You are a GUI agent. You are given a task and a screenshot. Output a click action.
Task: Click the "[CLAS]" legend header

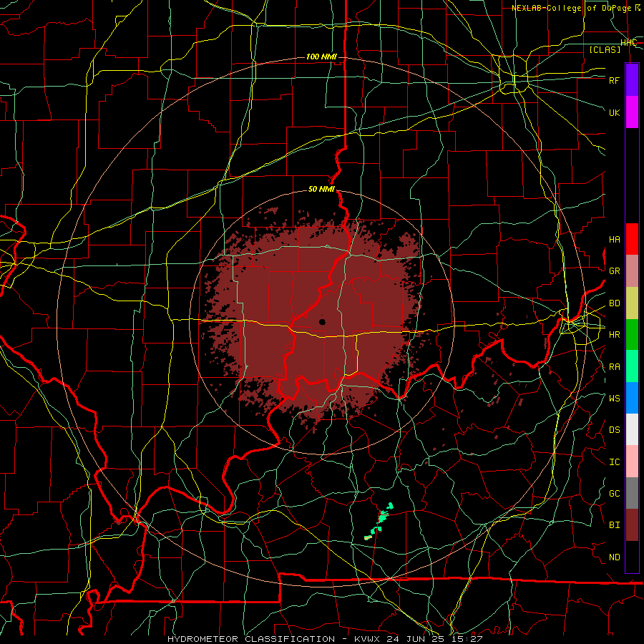pyautogui.click(x=605, y=49)
